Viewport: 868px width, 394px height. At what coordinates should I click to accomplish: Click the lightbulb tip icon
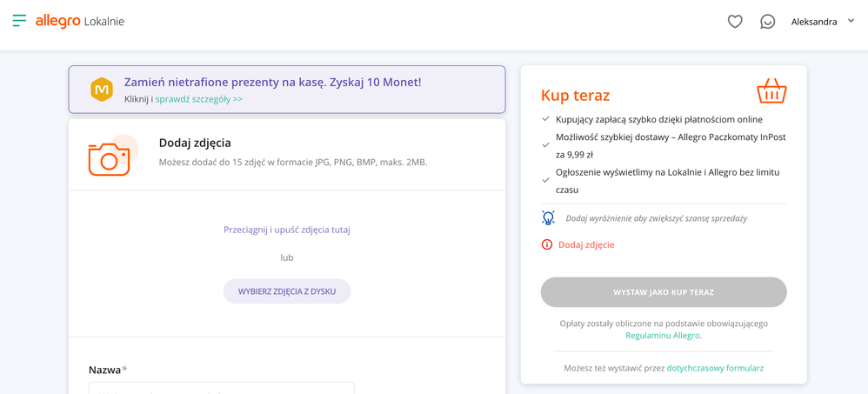tap(547, 217)
